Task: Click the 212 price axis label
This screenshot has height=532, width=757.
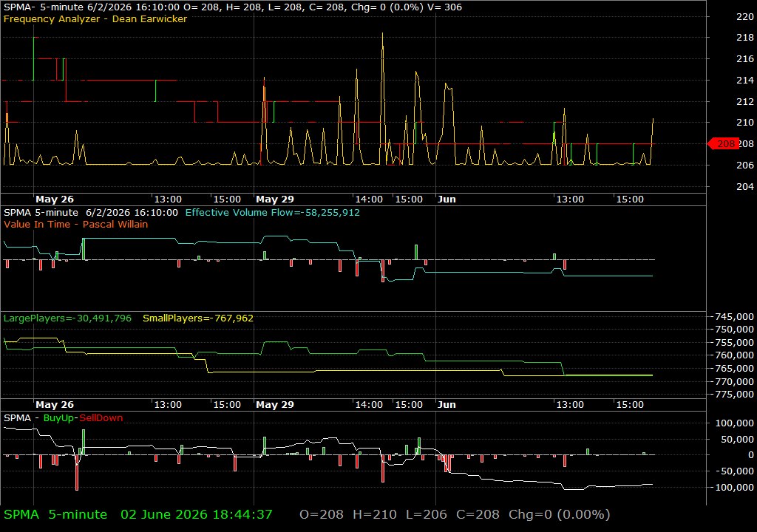Action: coord(745,101)
